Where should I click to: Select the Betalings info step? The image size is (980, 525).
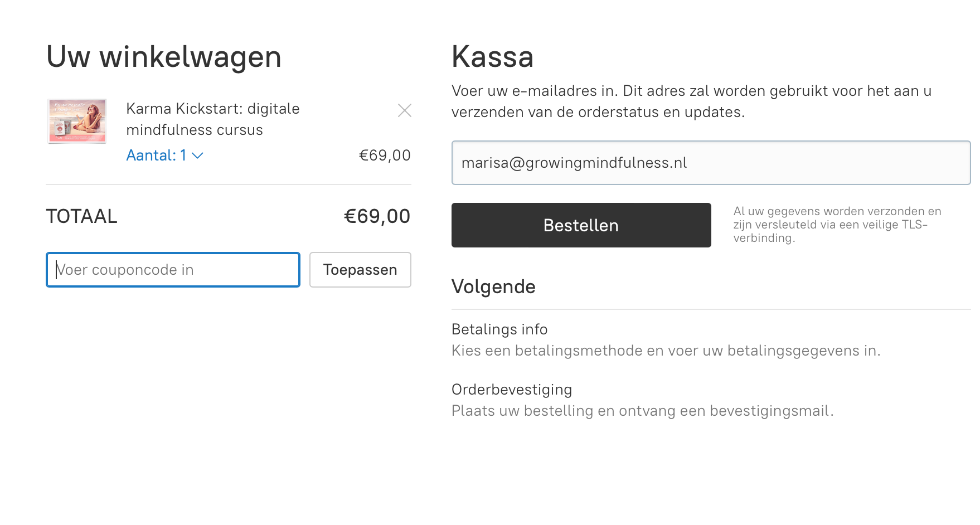point(499,329)
